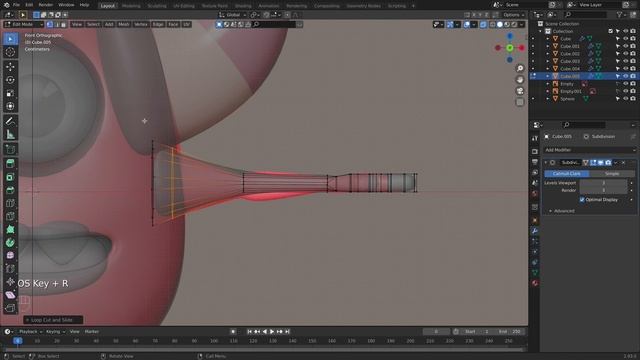Select the Scale tool

pyautogui.click(x=10, y=93)
